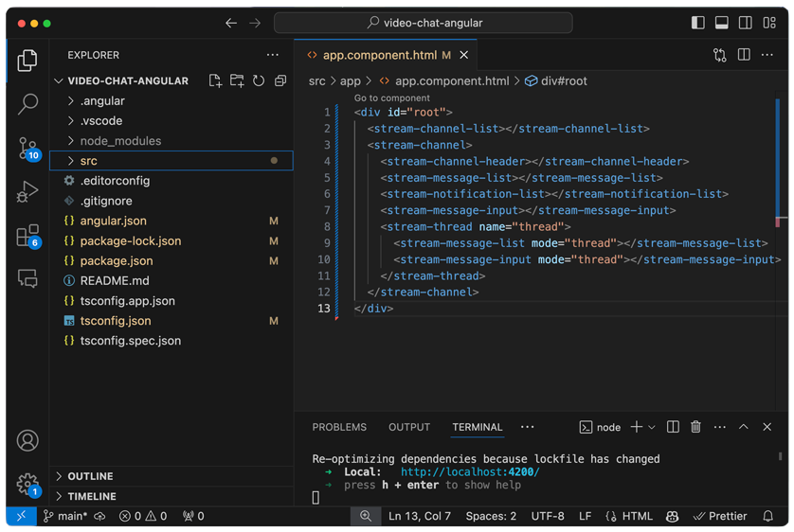Open Customize Layout icon
The height and width of the screenshot is (532, 794).
pos(769,23)
